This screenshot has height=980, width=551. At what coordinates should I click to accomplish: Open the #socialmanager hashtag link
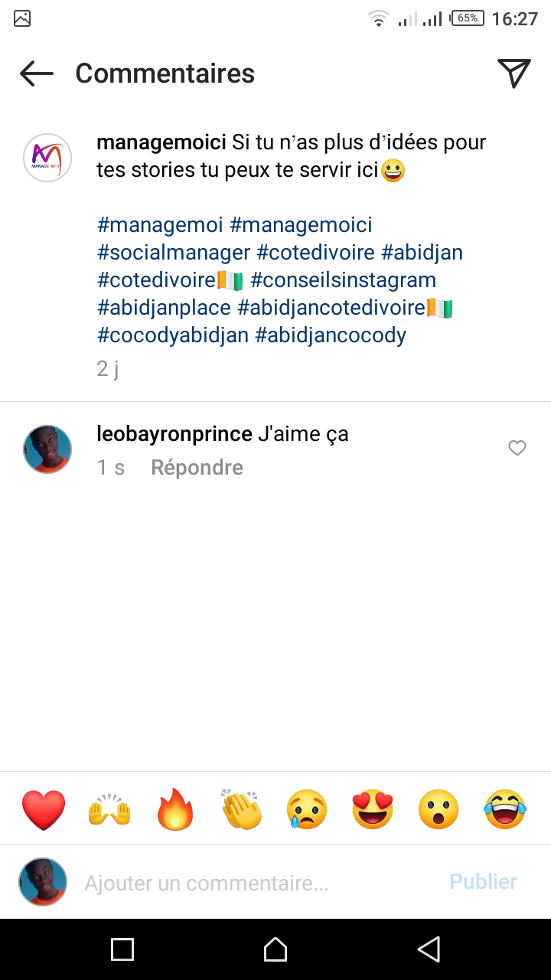coord(174,253)
